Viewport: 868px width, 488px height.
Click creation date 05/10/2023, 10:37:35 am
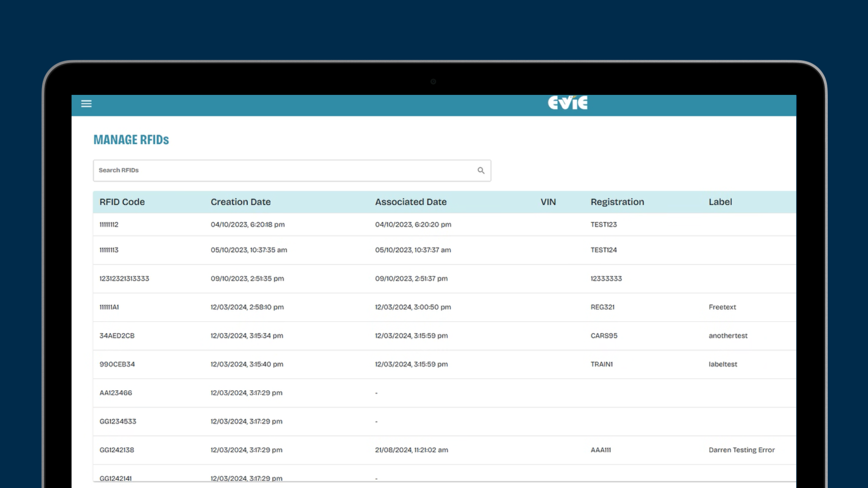[x=249, y=250]
